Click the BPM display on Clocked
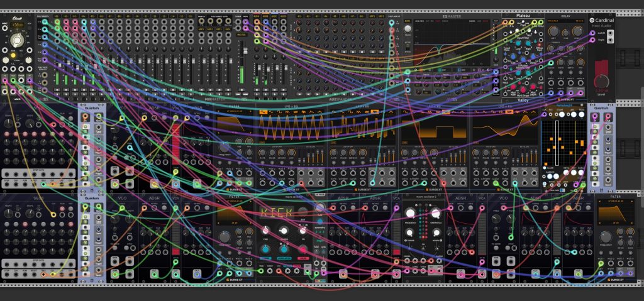 [17, 26]
